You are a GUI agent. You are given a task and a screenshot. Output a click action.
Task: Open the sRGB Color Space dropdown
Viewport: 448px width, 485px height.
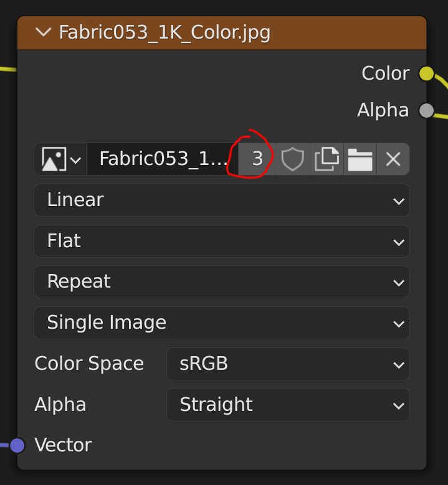tap(287, 364)
